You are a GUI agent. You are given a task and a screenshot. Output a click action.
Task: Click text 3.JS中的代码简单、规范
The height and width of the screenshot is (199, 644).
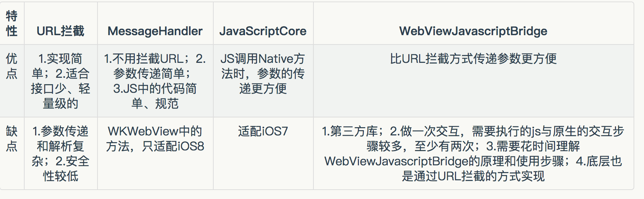[x=155, y=96]
